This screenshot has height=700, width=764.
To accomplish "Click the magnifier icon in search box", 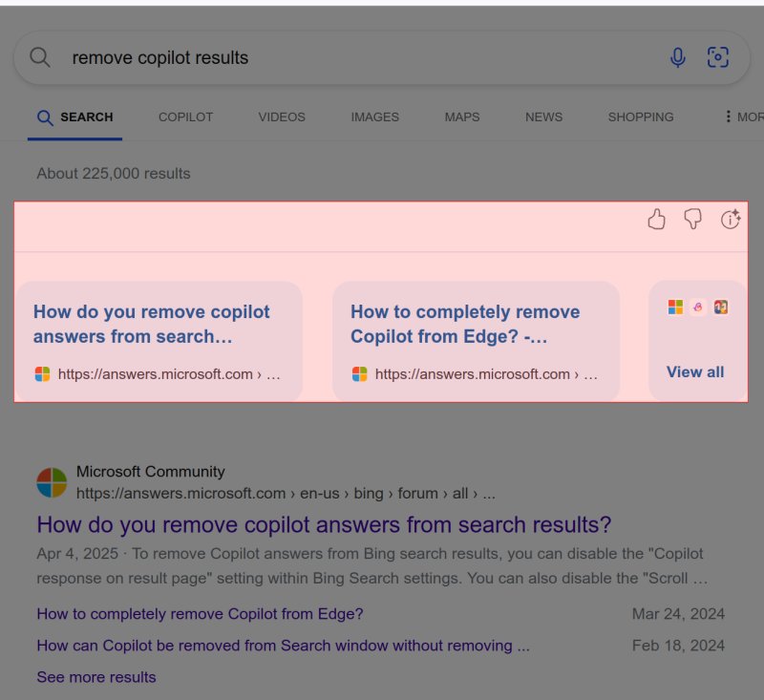I will 40,57.
